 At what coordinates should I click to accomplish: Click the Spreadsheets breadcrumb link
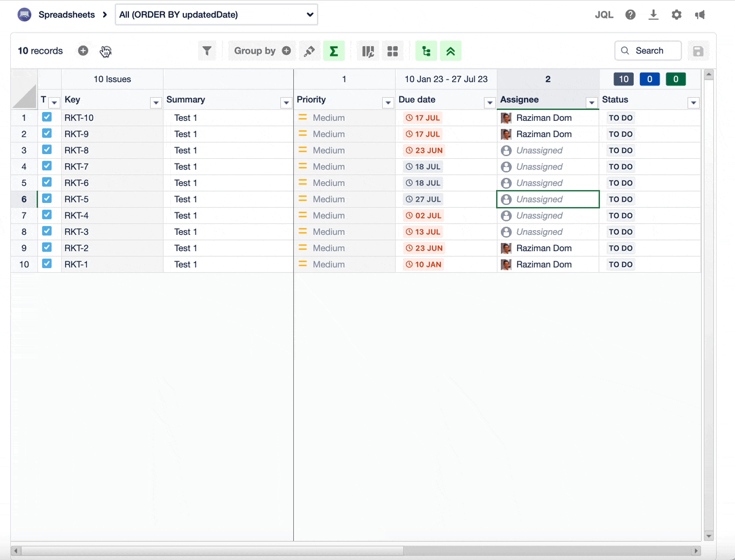click(67, 14)
